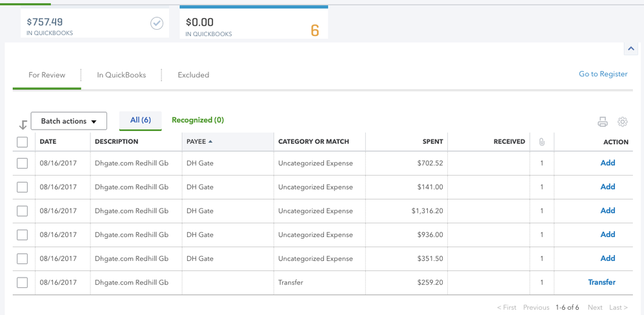
Task: Click the Uncategorized Expense cell for $141.00 row
Action: click(316, 187)
